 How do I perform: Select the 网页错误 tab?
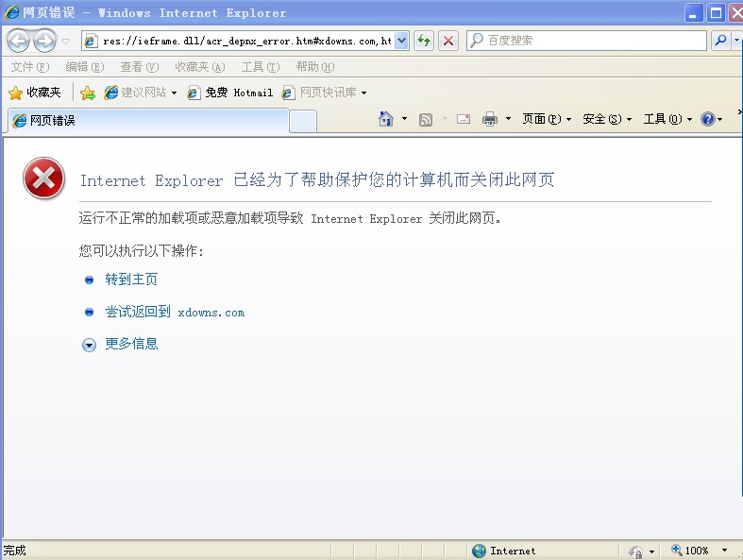click(x=148, y=121)
